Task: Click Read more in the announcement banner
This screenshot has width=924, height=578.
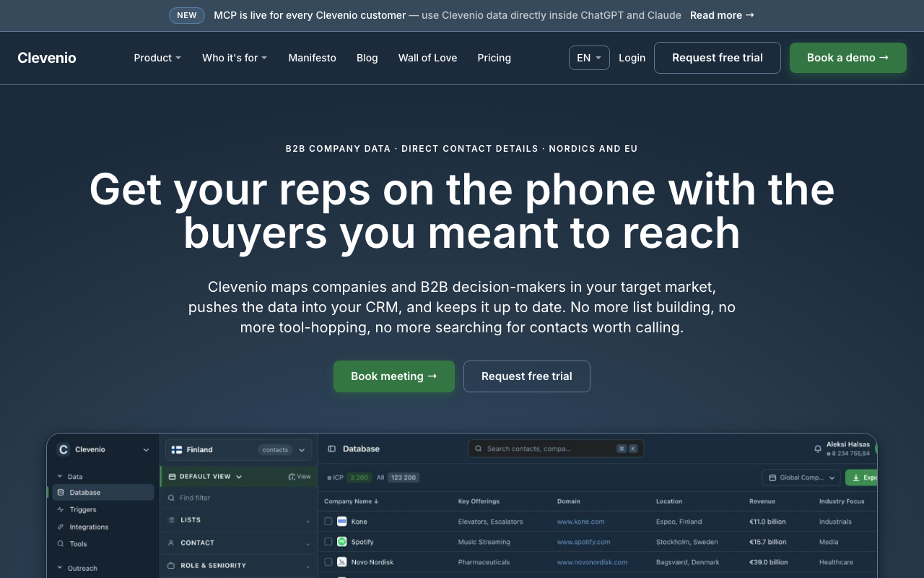Action: coord(722,15)
